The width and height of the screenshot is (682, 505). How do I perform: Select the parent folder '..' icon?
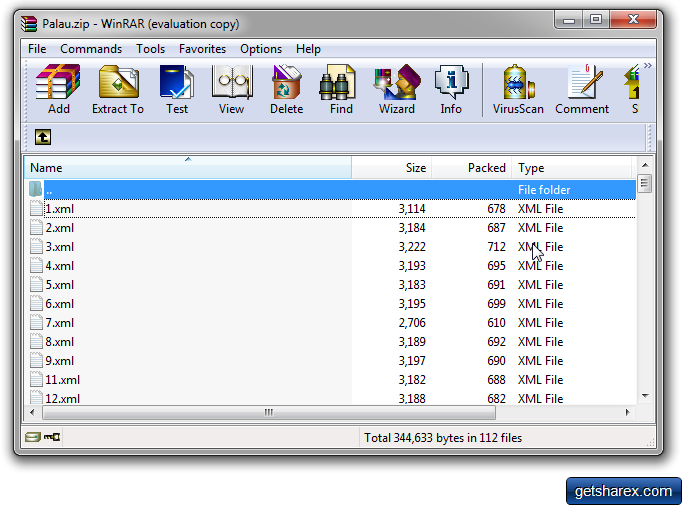click(x=36, y=189)
